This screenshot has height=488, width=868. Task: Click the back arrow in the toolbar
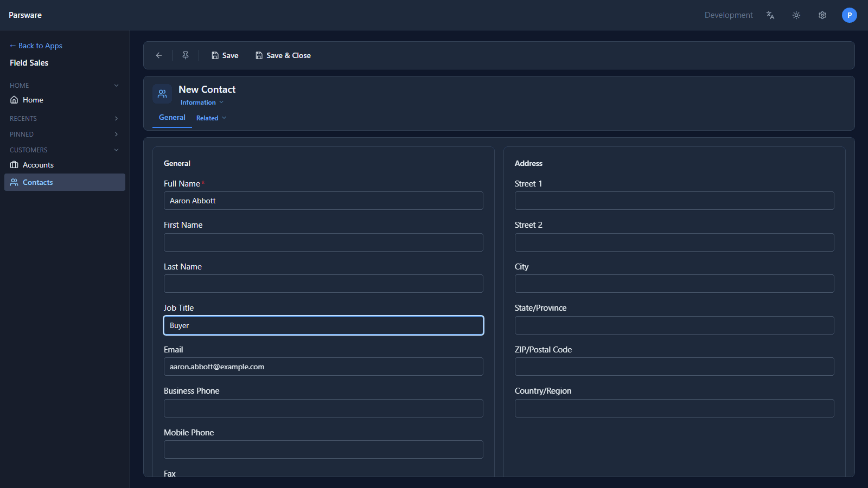coord(159,55)
